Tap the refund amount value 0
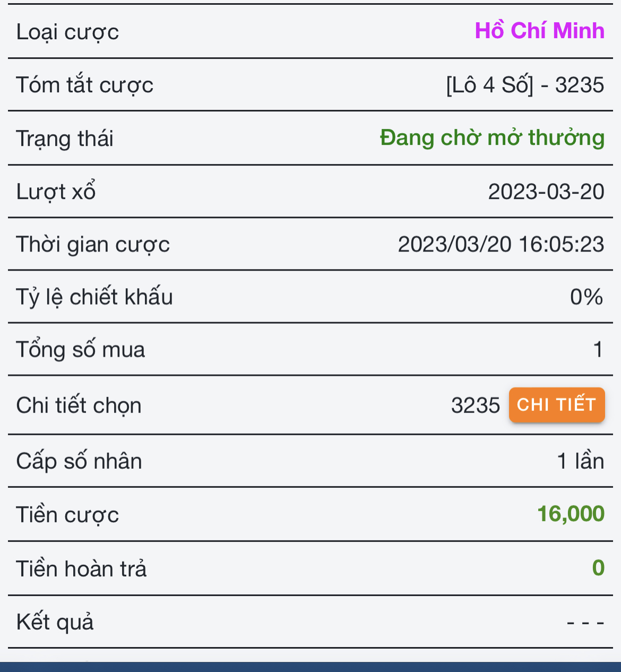 pos(598,568)
